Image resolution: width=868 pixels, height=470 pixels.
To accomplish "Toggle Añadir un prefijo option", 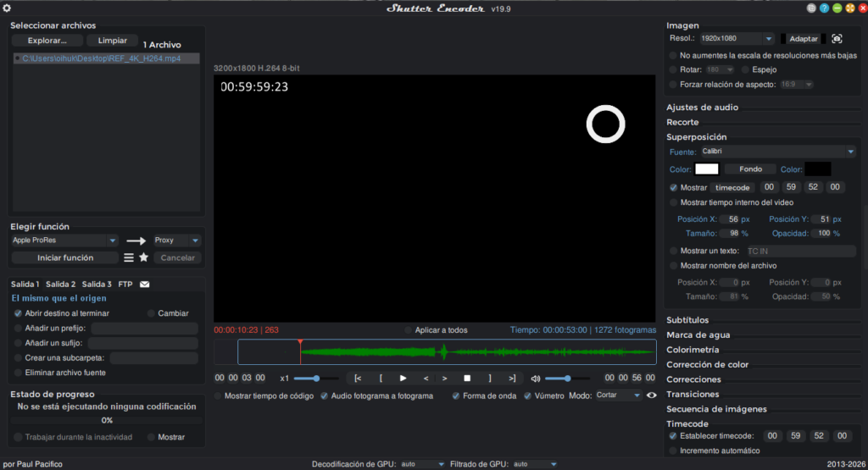I will coord(19,328).
